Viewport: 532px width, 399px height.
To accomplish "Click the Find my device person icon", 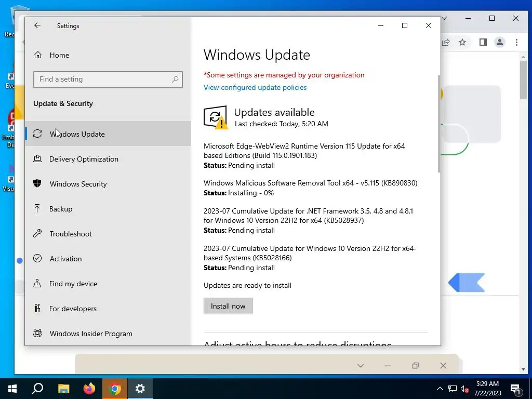I will [x=37, y=283].
